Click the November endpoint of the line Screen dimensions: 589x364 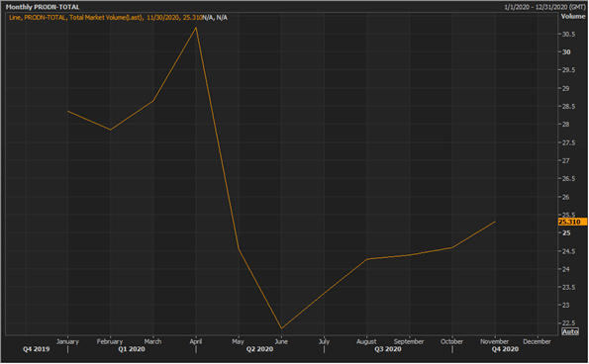(x=495, y=222)
